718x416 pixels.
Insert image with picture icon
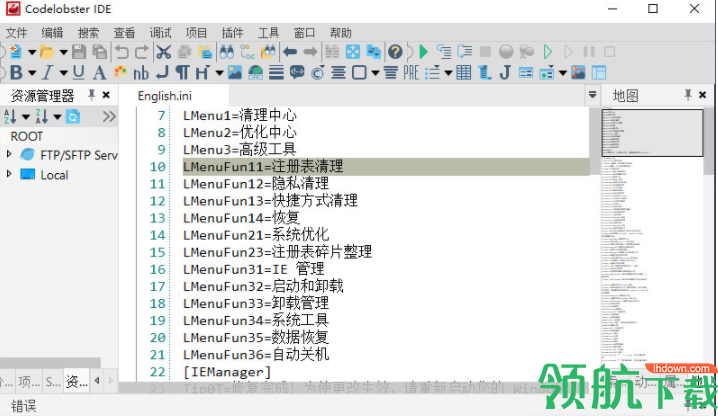(235, 72)
